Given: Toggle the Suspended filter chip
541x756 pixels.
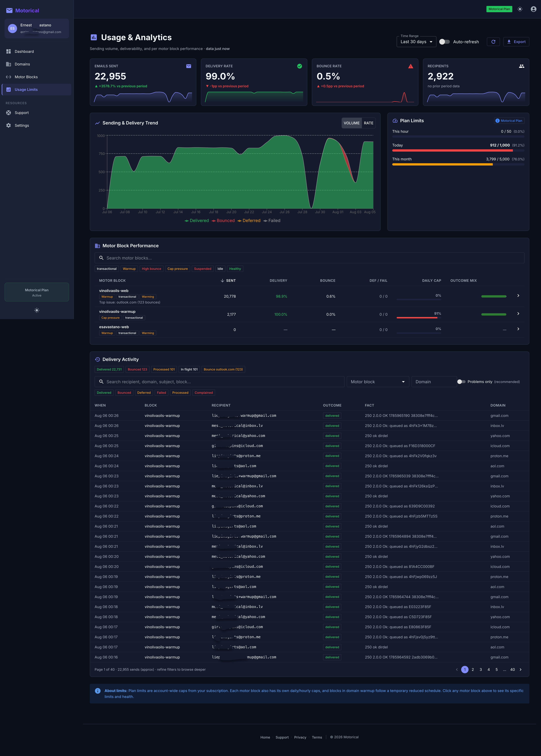Looking at the screenshot, I should (203, 269).
